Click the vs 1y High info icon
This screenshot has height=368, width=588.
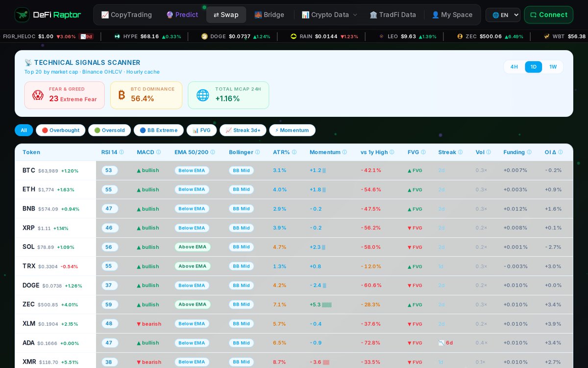click(392, 152)
